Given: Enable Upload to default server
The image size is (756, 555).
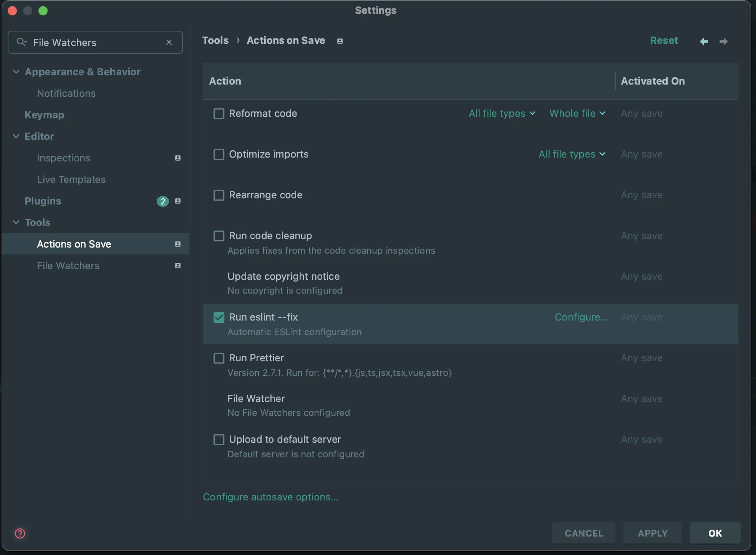Looking at the screenshot, I should [219, 440].
